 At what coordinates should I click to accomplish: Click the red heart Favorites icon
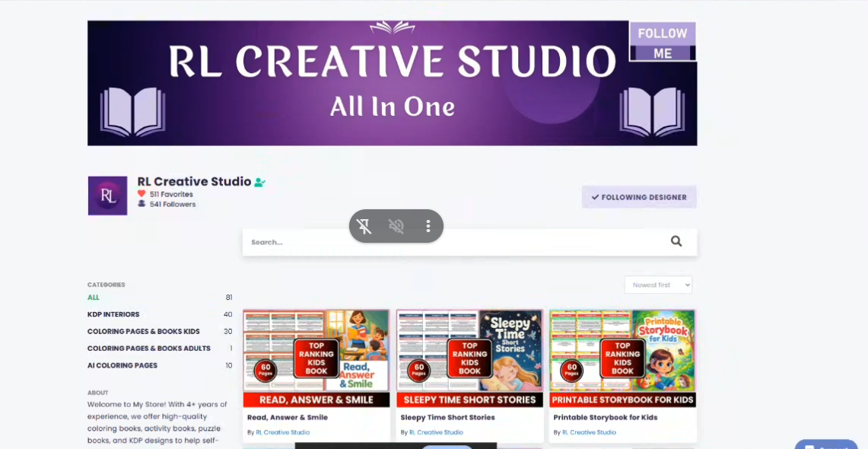tap(141, 194)
